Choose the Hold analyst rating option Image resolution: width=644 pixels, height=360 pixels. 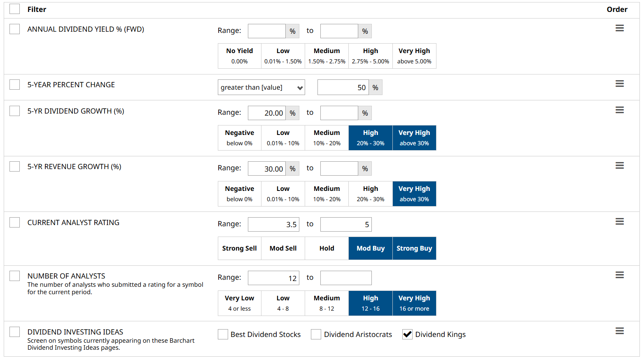(327, 249)
